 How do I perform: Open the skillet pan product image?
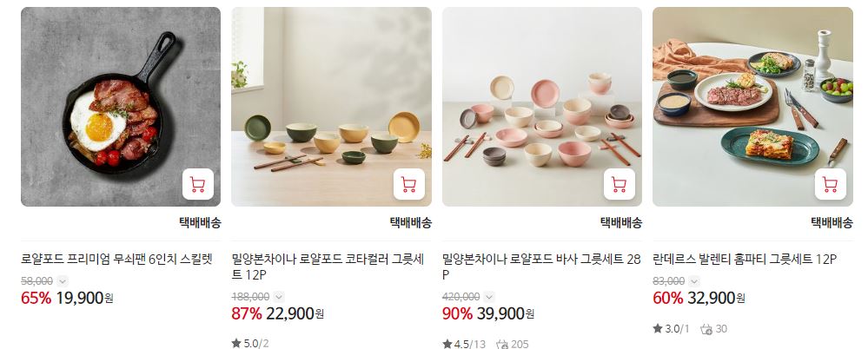point(121,107)
